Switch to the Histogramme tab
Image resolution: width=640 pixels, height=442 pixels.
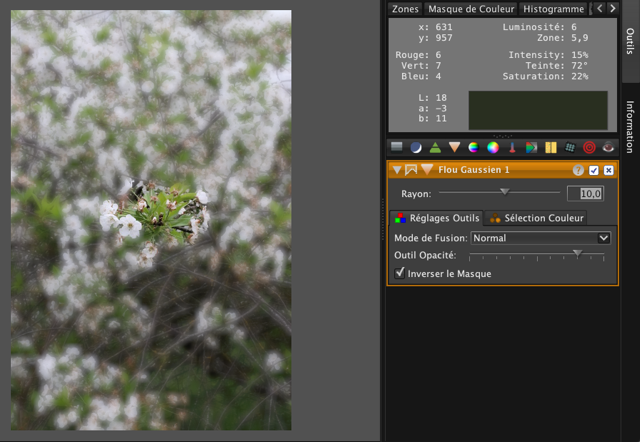tap(553, 9)
